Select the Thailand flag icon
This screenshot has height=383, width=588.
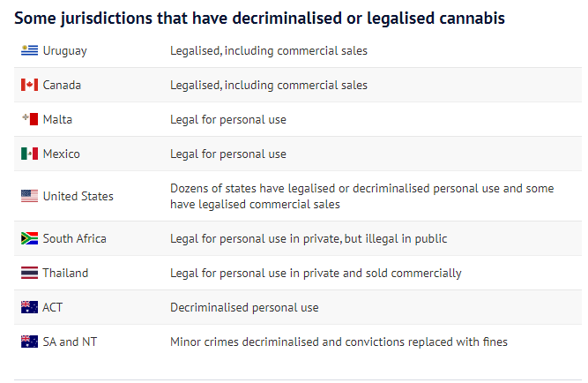(29, 273)
